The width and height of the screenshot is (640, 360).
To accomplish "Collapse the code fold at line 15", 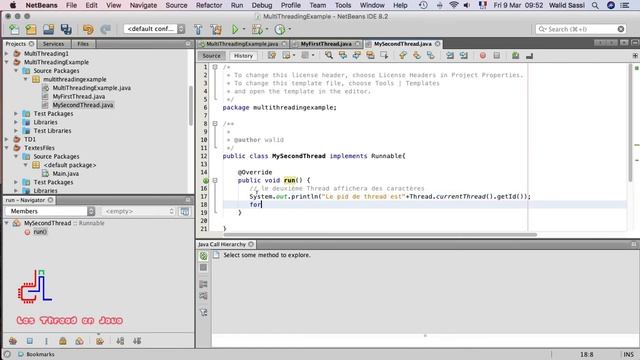I will pyautogui.click(x=215, y=180).
